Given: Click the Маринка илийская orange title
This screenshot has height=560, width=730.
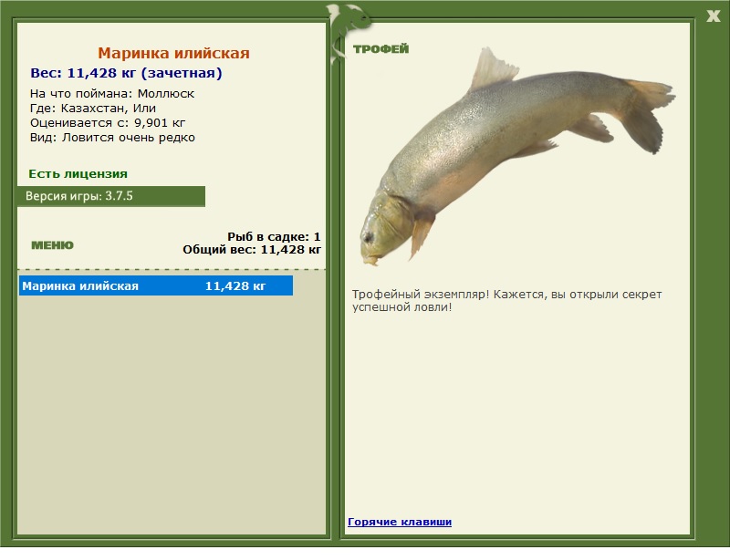Looking at the screenshot, I should pyautogui.click(x=173, y=53).
